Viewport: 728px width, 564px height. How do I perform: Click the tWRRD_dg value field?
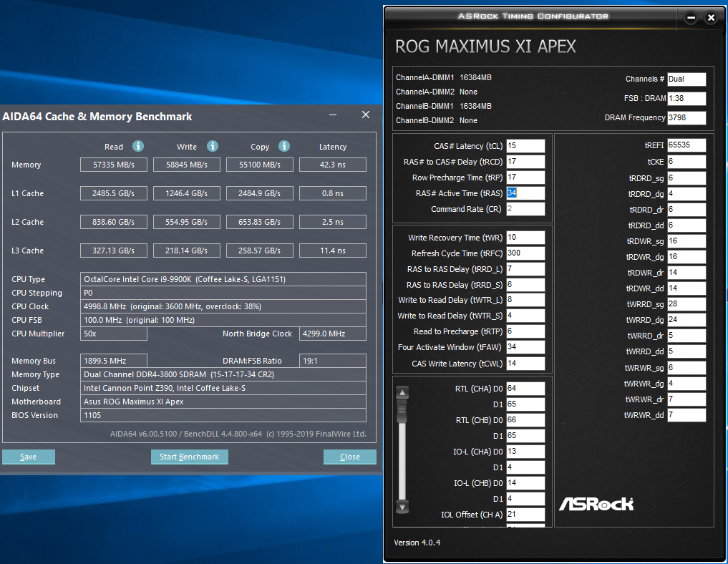[686, 320]
